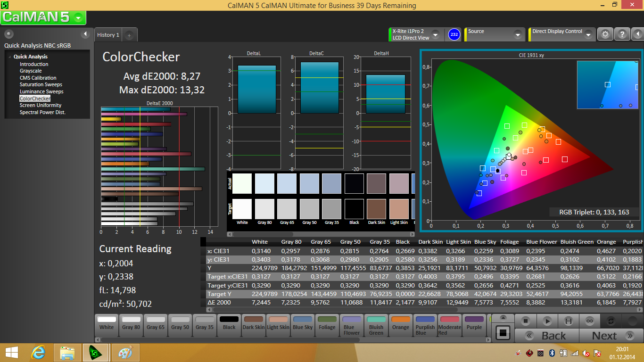Viewport: 644px width, 362px height.
Task: Open the CalMAN 5 main menu
Action: point(43,17)
